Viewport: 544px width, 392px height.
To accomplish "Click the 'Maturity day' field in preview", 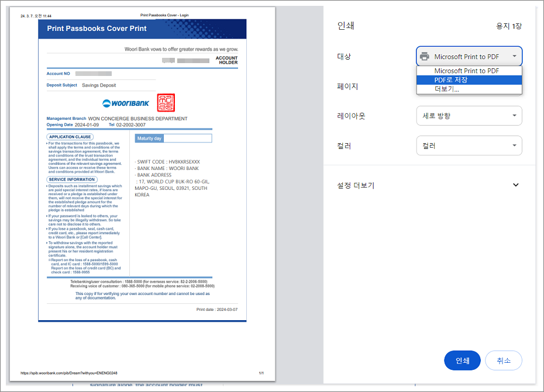I will coord(173,138).
